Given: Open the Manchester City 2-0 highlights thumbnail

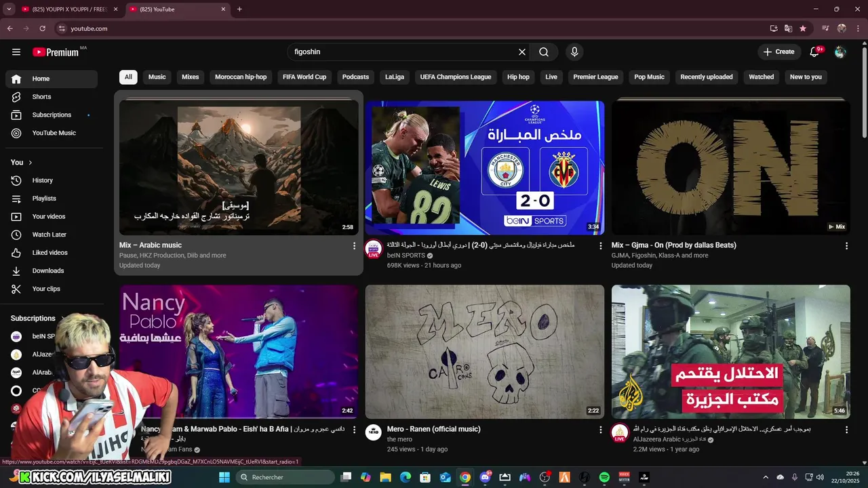Looking at the screenshot, I should pos(485,168).
